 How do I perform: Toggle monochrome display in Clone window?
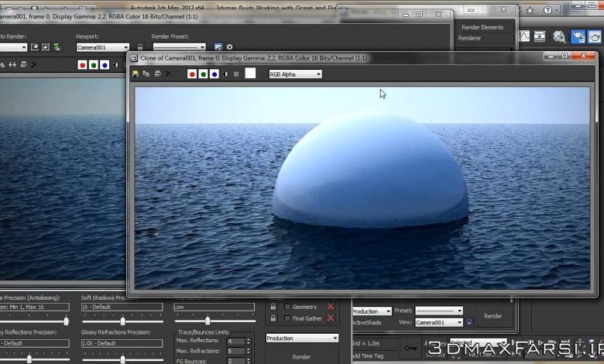tap(236, 74)
